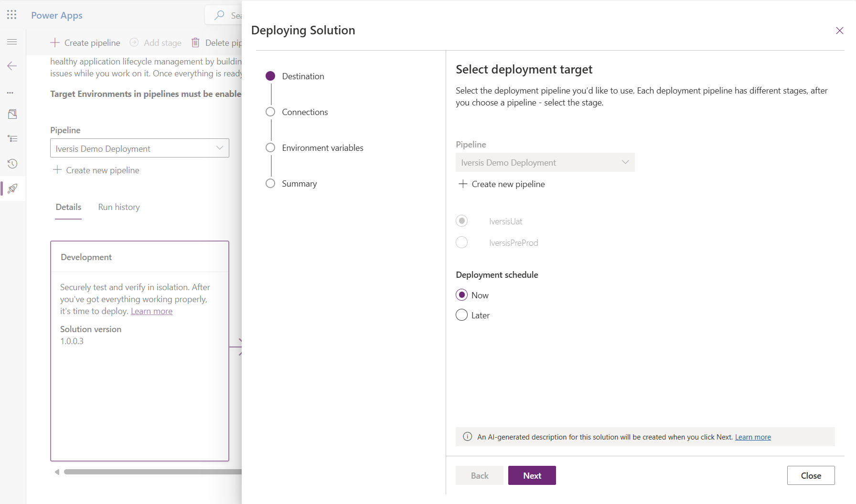The height and width of the screenshot is (504, 856).
Task: Click chevron of panel Pipeline combo box
Action: coord(625,162)
